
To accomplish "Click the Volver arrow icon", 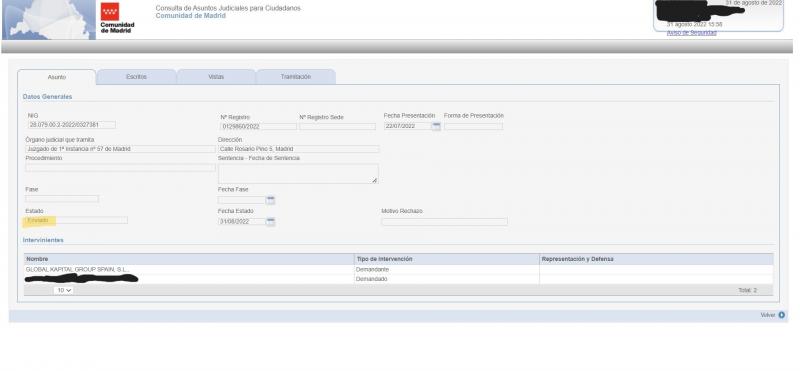I will coord(782,315).
